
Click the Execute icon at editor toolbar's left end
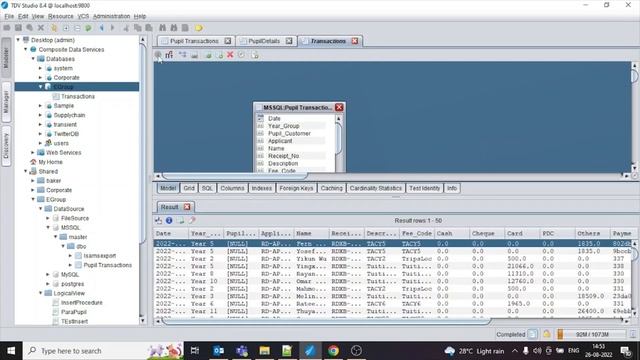[x=158, y=55]
